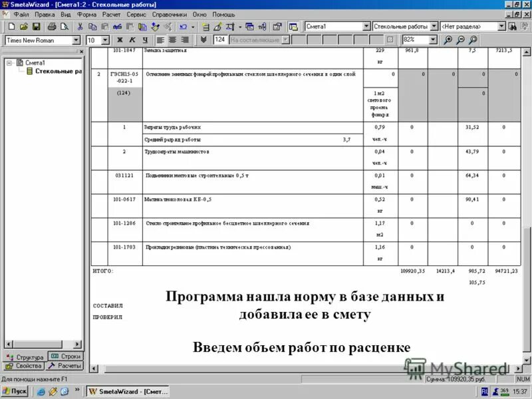Screen dimensions: 532x399
Task: Open file using the folder icon
Action: coord(24,27)
